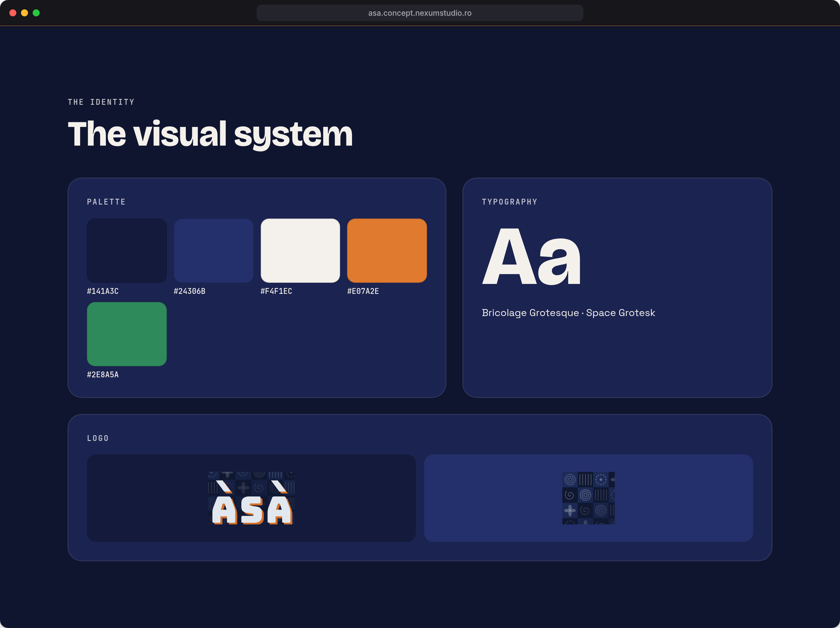Image resolution: width=840 pixels, height=628 pixels.
Task: Maximize window with green button
Action: pyautogui.click(x=36, y=13)
